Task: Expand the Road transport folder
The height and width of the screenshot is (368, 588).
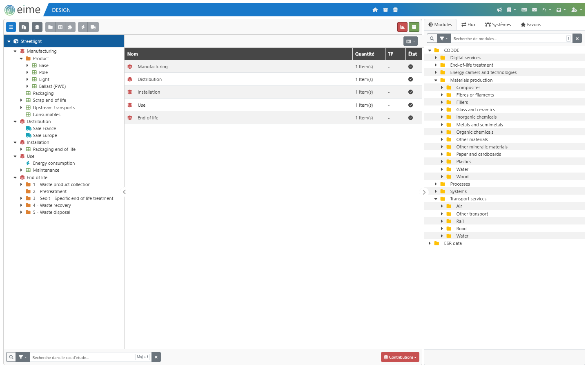Action: (442, 229)
